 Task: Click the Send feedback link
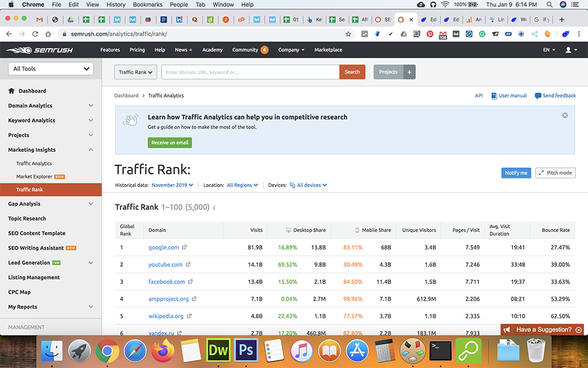coord(555,96)
